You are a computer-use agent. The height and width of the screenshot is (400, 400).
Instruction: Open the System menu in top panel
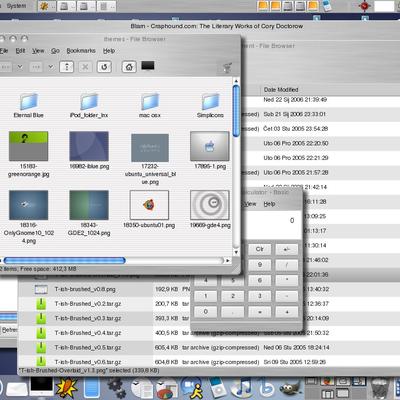pyautogui.click(x=16, y=6)
